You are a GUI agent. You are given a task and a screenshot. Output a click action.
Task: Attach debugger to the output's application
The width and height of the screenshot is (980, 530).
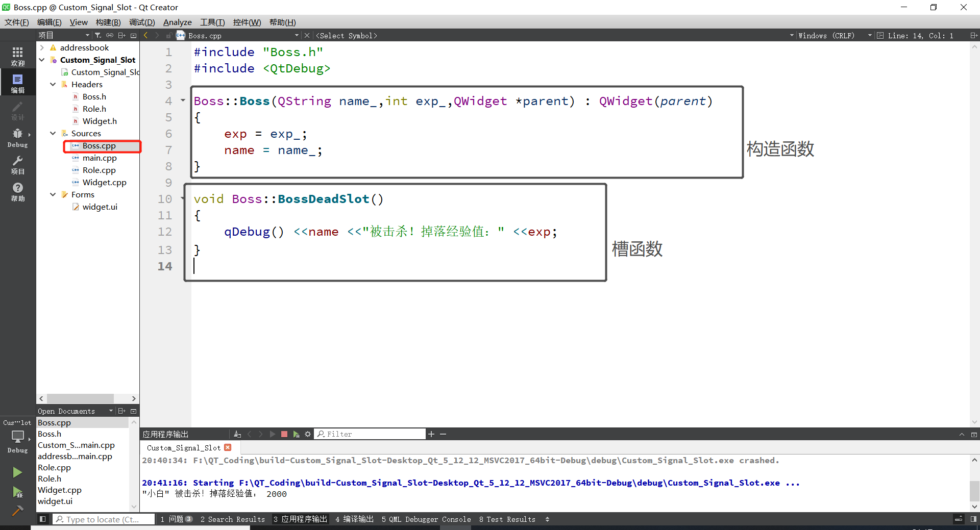296,434
